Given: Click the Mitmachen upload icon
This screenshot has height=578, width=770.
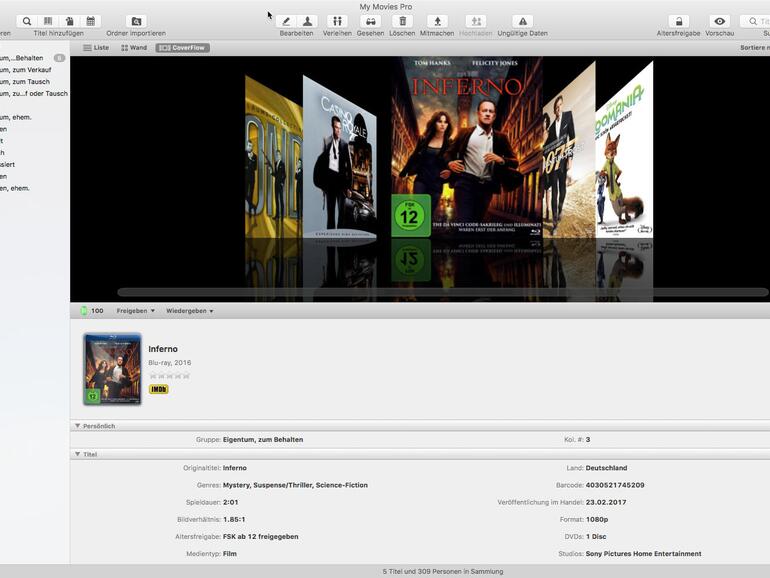Looking at the screenshot, I should coord(437,21).
